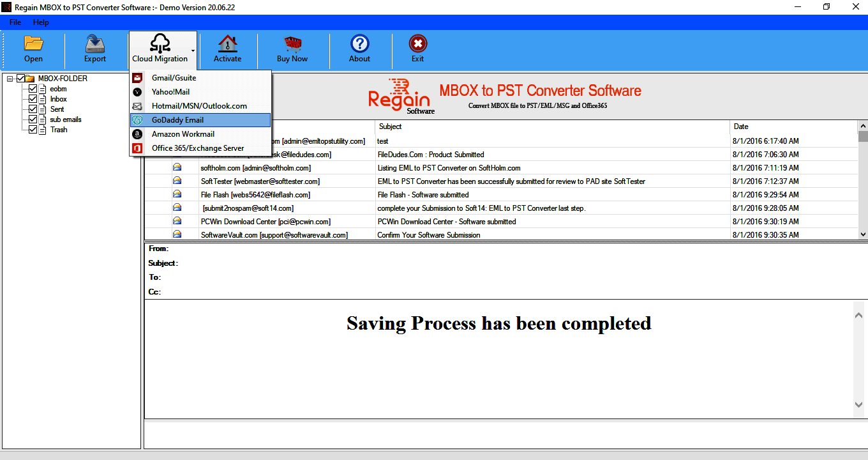Pick Office 365/Exchange Server from the menu
The height and width of the screenshot is (460, 868).
coord(200,148)
